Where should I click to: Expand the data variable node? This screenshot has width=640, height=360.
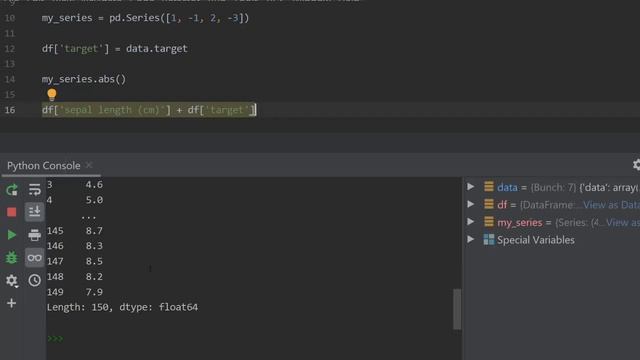click(x=471, y=187)
